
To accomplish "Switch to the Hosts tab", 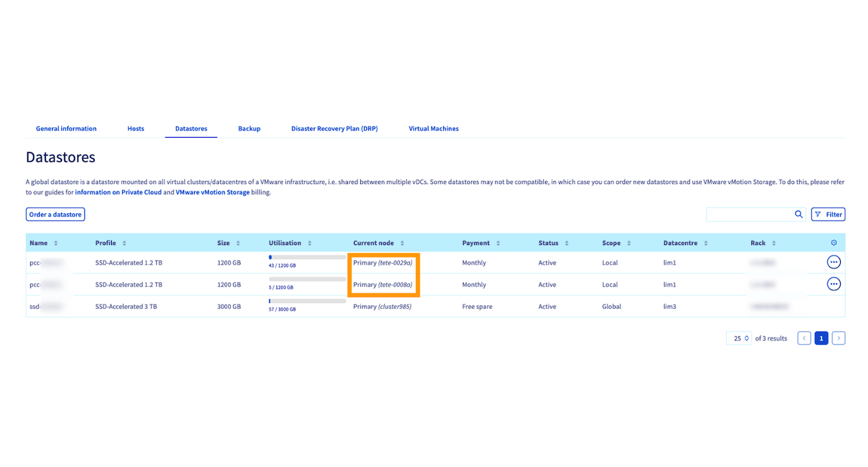I will [x=135, y=128].
